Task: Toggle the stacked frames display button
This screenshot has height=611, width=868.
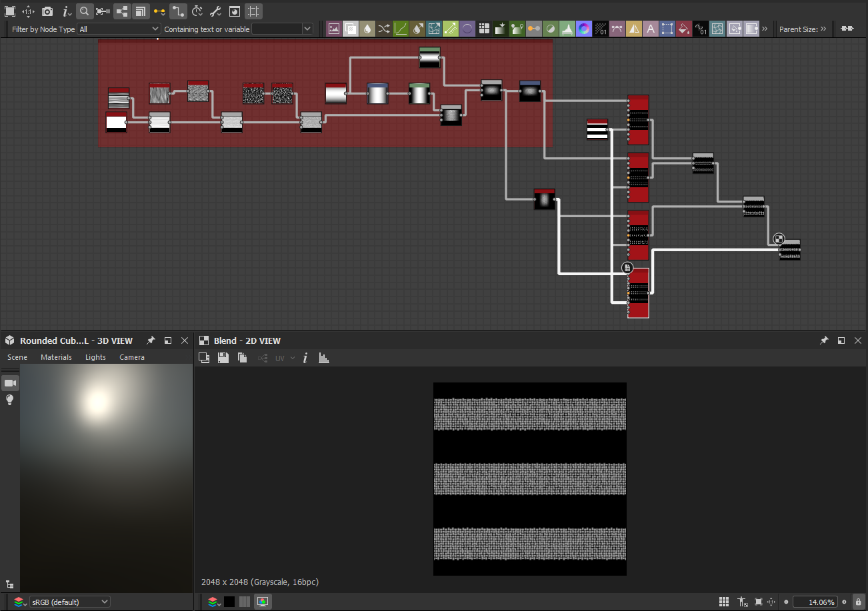Action: pyautogui.click(x=140, y=11)
